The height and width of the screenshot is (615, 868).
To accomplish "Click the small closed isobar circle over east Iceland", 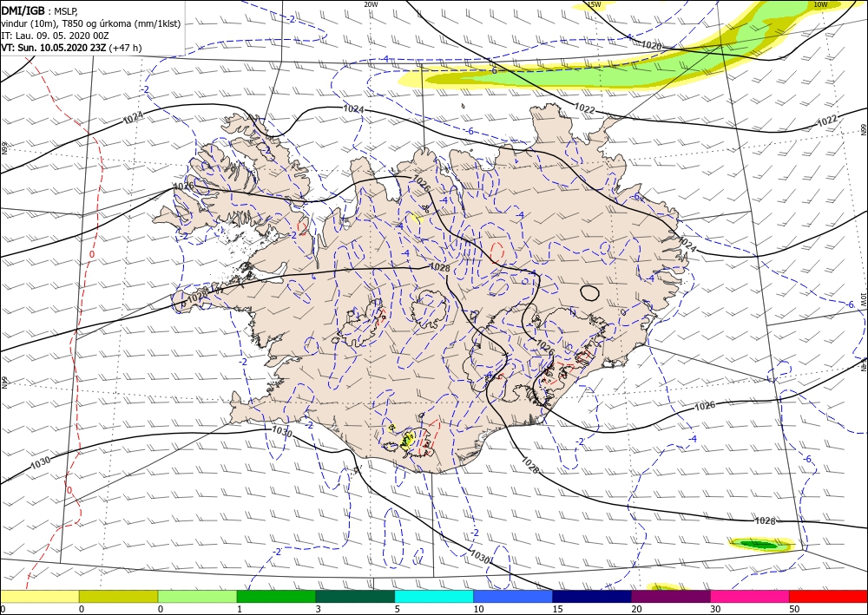I will (x=589, y=292).
